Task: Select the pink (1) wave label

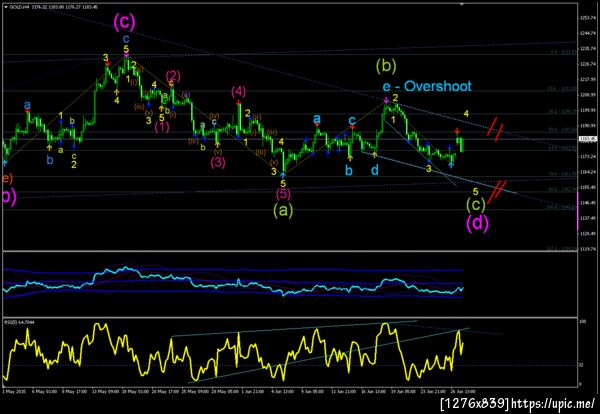Action: click(162, 127)
